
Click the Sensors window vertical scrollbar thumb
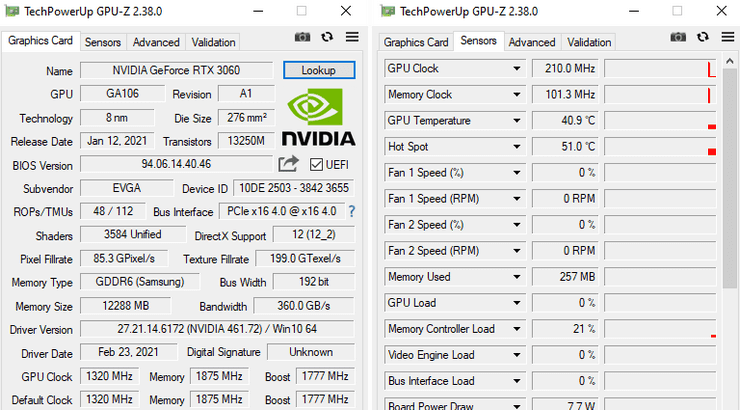pos(730,178)
